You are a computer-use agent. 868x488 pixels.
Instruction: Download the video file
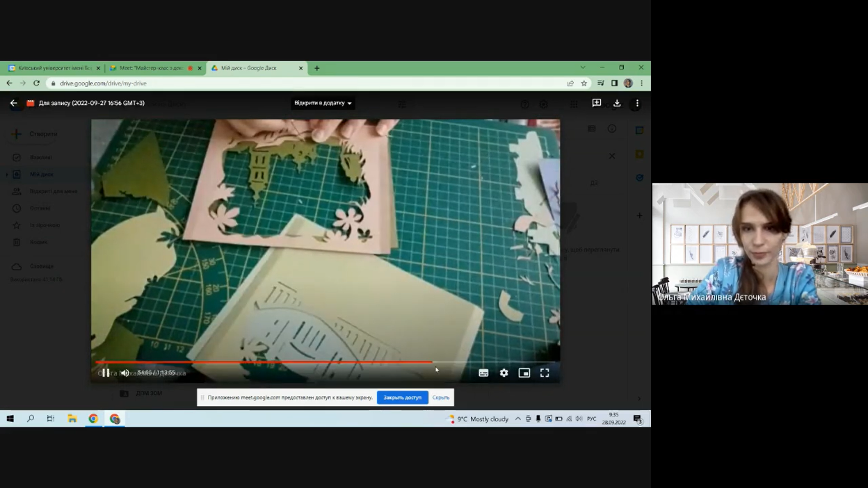(617, 103)
